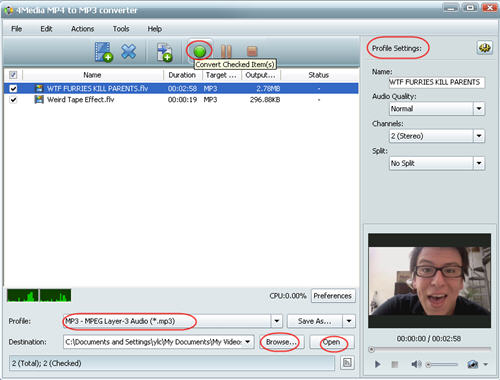500x380 pixels.
Task: Click the video preview thumbnail
Action: click(x=429, y=281)
